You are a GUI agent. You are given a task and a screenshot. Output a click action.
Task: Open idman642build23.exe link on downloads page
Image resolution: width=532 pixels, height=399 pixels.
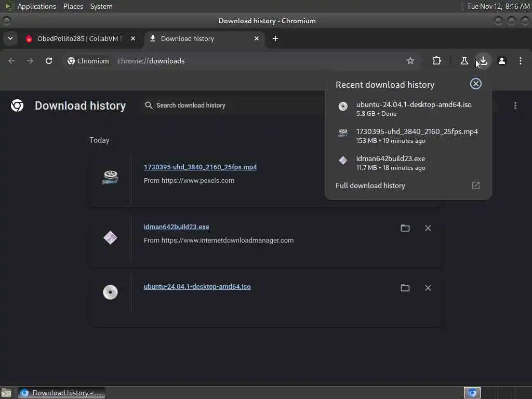coord(177,227)
